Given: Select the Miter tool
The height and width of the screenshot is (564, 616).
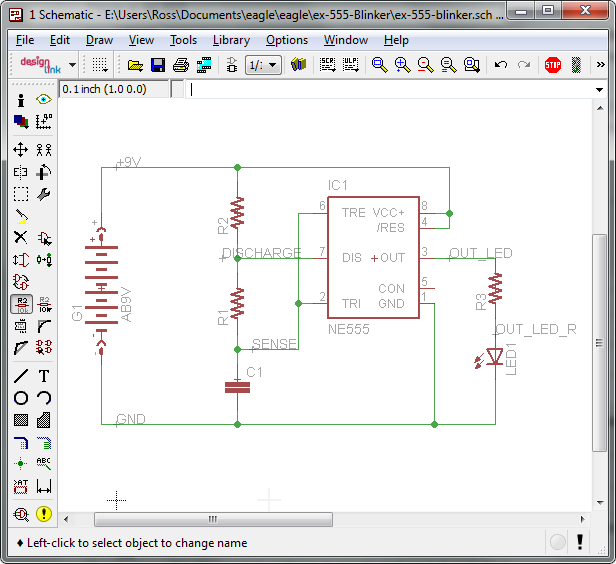Looking at the screenshot, I should pos(44,326).
